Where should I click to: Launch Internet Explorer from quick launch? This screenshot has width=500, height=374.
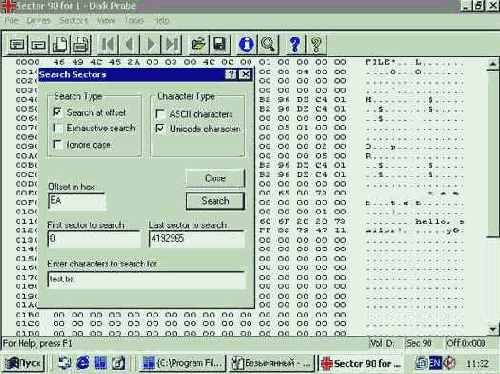(x=82, y=363)
